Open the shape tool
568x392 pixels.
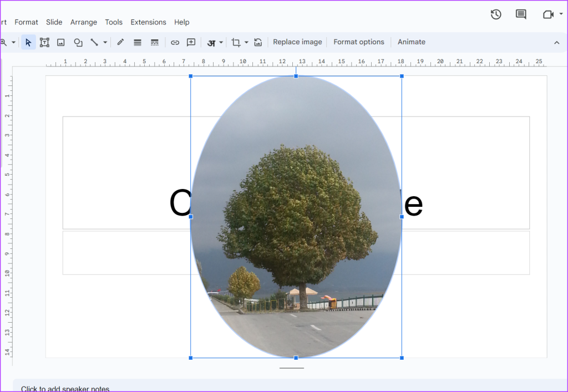(x=78, y=42)
